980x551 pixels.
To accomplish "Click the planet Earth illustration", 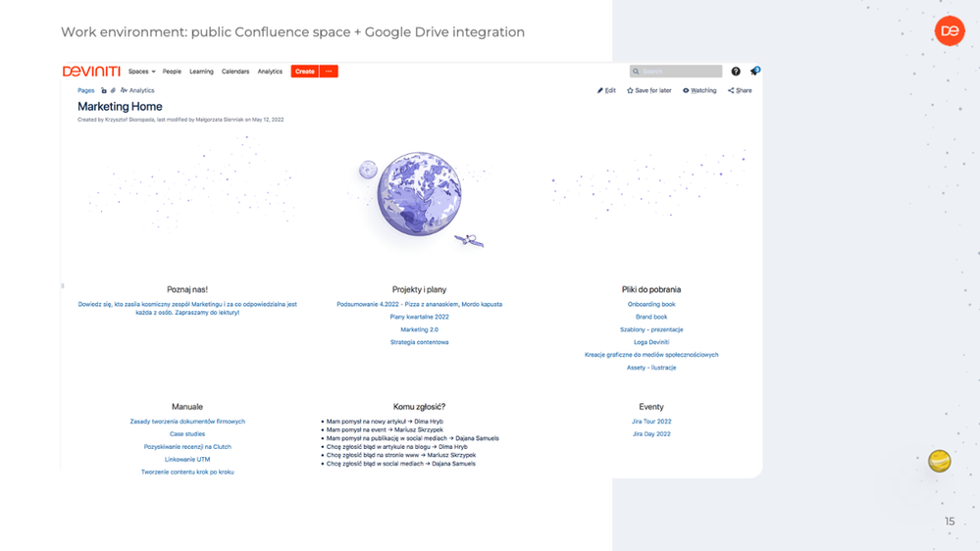I will tap(420, 194).
